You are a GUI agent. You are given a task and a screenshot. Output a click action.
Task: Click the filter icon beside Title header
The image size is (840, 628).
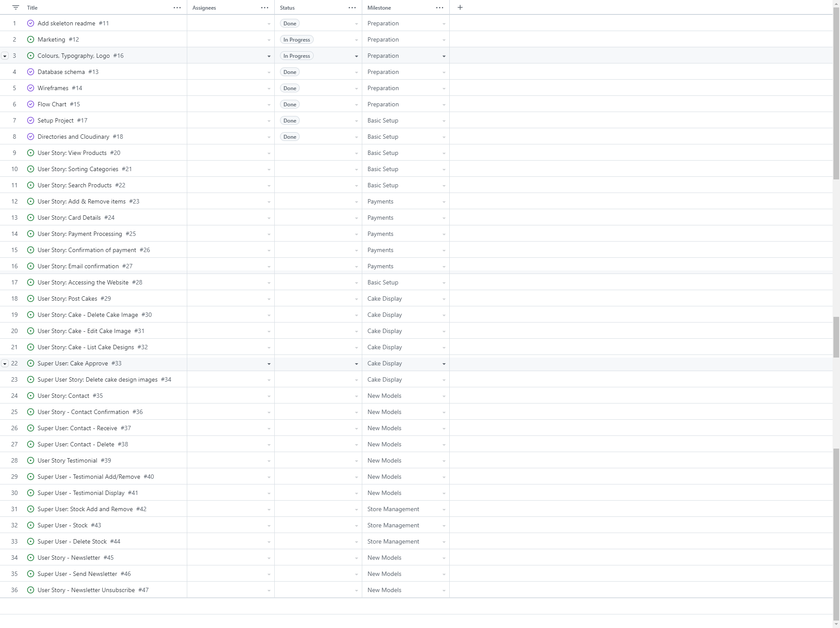(16, 7)
